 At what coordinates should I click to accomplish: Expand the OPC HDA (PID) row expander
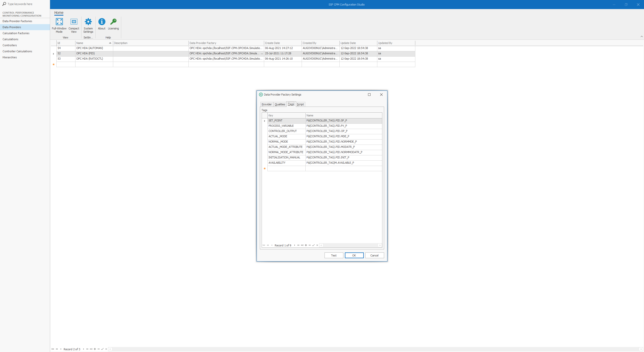pos(53,53)
